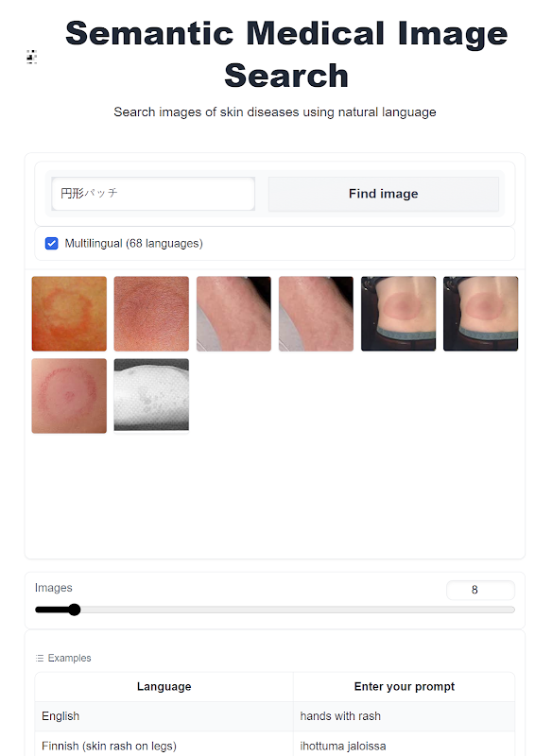Screen dimensions: 535x756
Task: Click the Language column header
Action: tap(164, 687)
